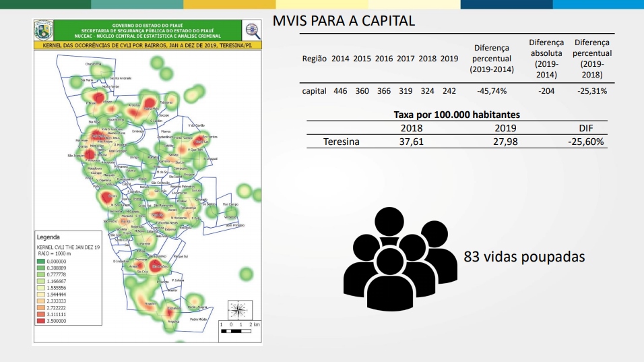The width and height of the screenshot is (644, 362).
Task: Click the Teresina row label
Action: (341, 142)
